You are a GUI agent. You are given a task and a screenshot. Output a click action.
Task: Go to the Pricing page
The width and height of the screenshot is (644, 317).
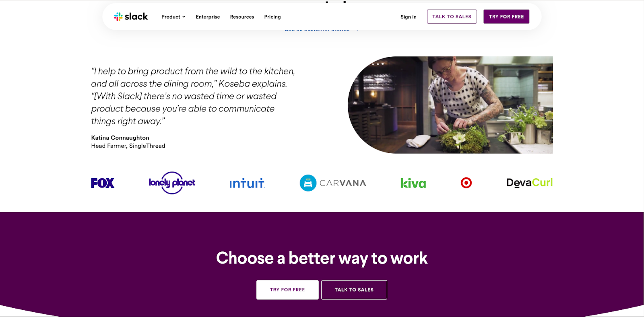click(x=272, y=17)
